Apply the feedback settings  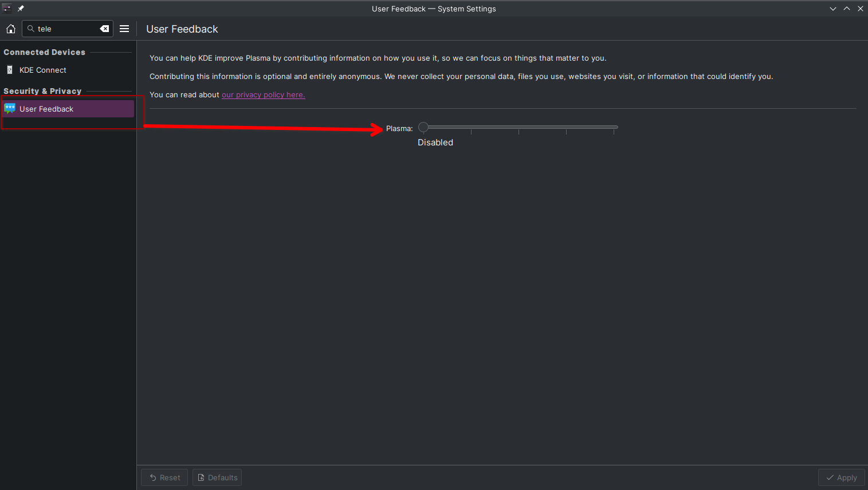click(x=842, y=477)
